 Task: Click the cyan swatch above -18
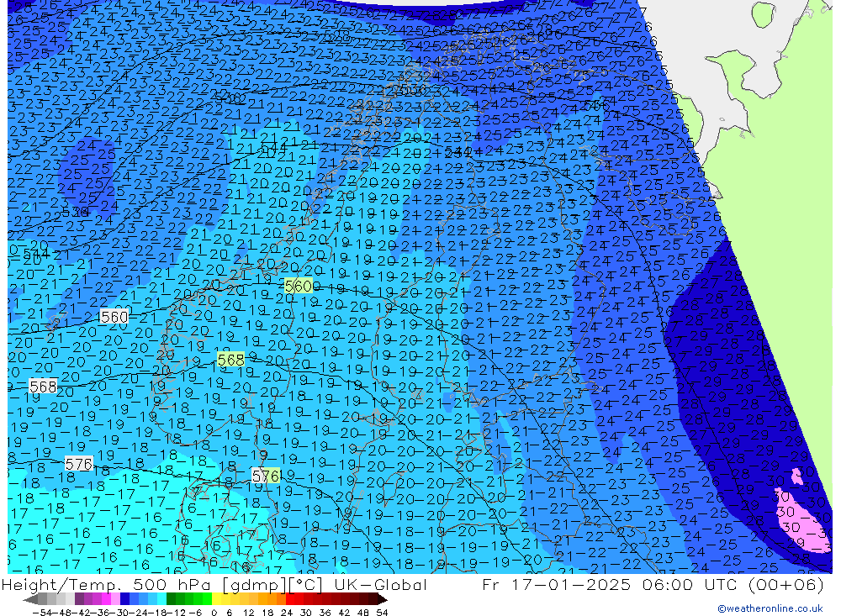click(x=161, y=599)
